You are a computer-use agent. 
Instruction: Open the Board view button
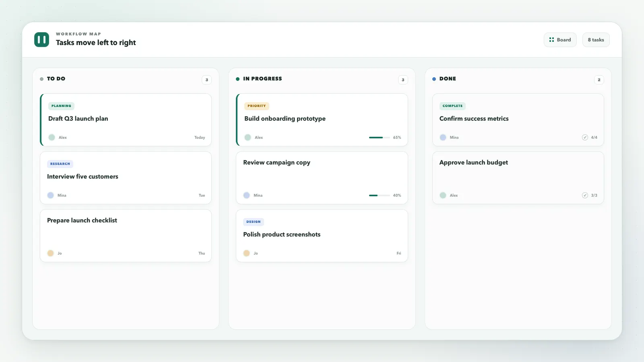point(560,40)
